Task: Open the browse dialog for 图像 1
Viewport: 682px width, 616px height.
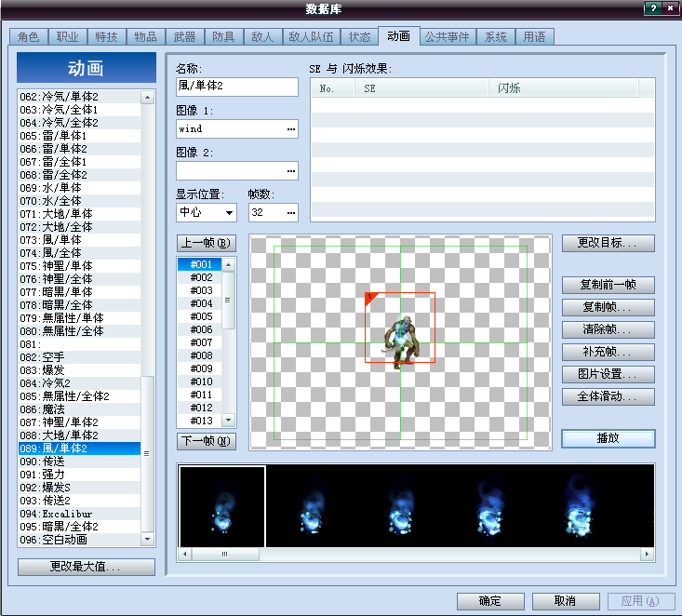Action: [x=291, y=129]
